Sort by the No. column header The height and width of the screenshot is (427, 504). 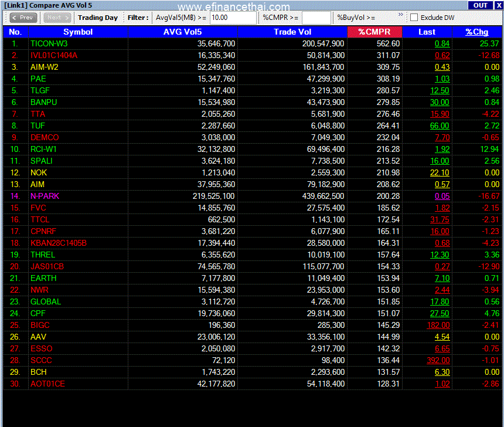[x=15, y=32]
